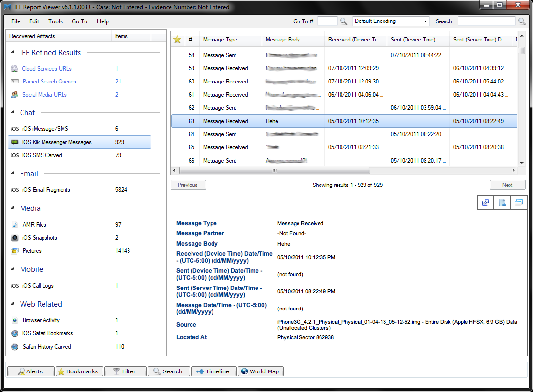The image size is (533, 392).
Task: Sort by Message Type column header
Action: click(220, 40)
